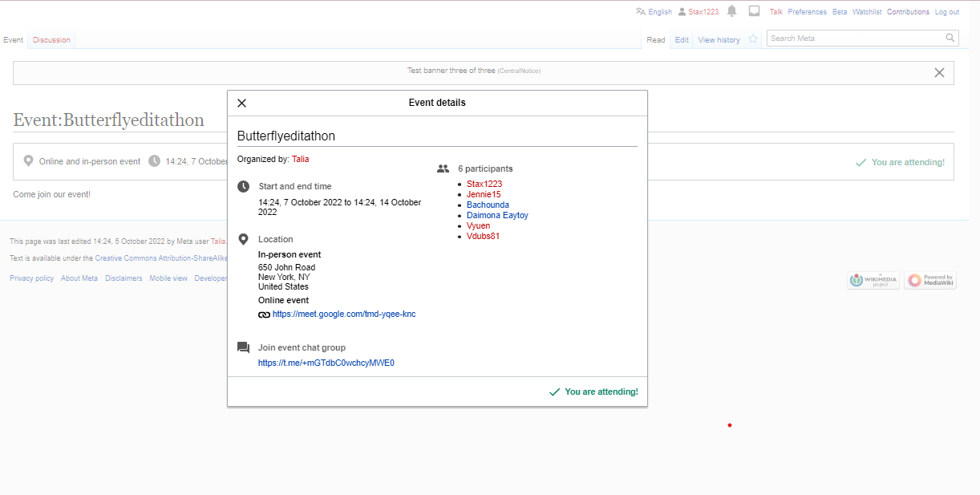The height and width of the screenshot is (495, 980).
Task: Click the search magnifier icon
Action: click(950, 38)
